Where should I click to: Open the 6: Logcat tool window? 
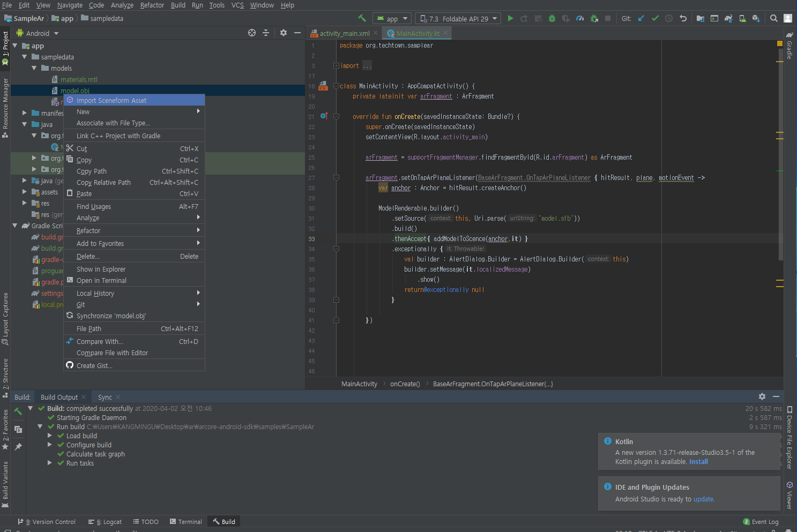point(105,522)
